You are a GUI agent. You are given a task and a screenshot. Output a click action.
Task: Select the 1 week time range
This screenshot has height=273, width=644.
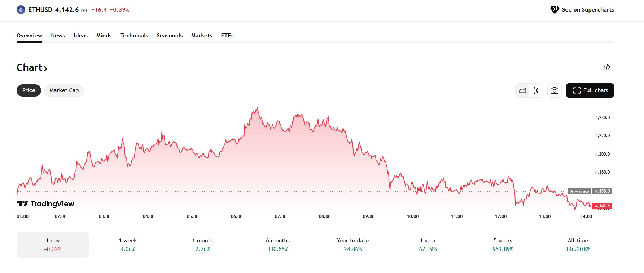pos(128,245)
